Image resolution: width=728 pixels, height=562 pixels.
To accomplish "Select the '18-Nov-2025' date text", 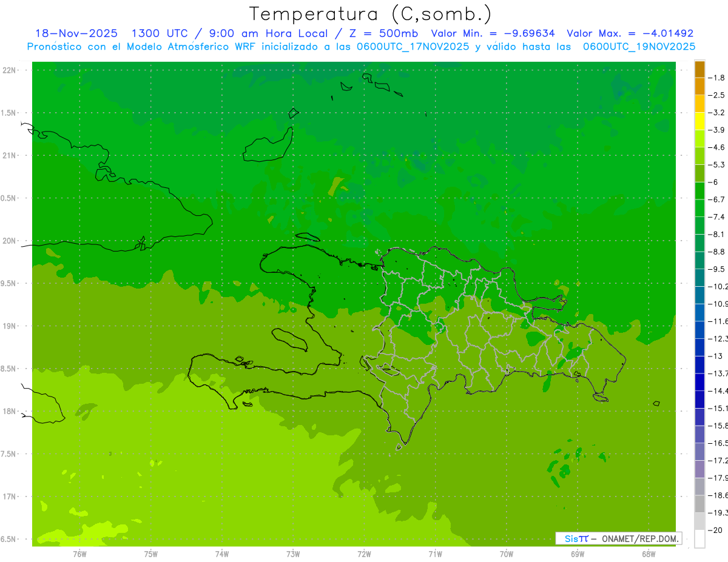I will pyautogui.click(x=76, y=33).
